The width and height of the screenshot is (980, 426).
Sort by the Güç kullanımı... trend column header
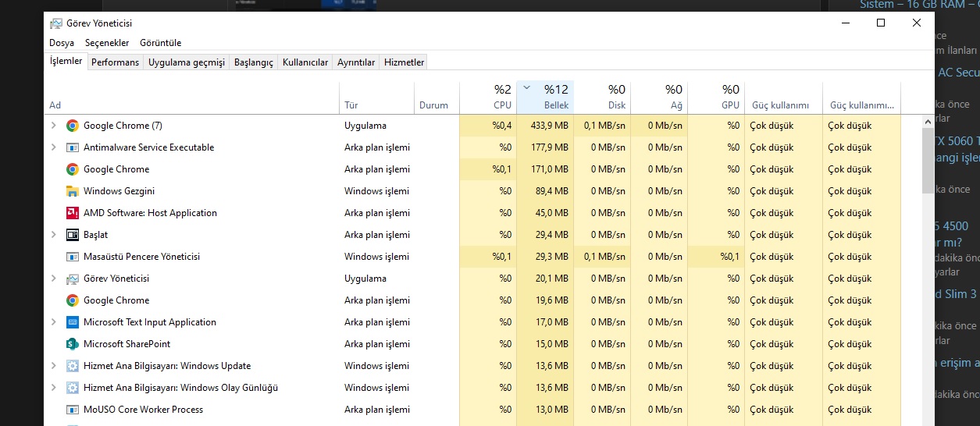[x=861, y=97]
